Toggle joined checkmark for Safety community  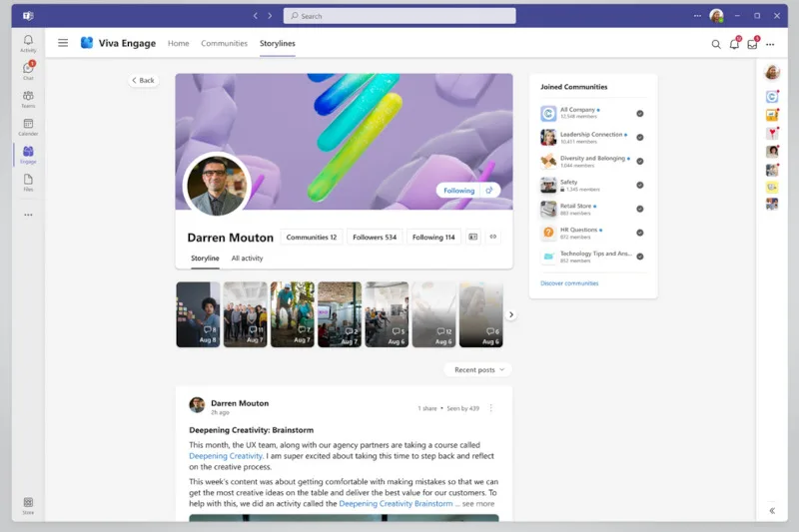[640, 186]
